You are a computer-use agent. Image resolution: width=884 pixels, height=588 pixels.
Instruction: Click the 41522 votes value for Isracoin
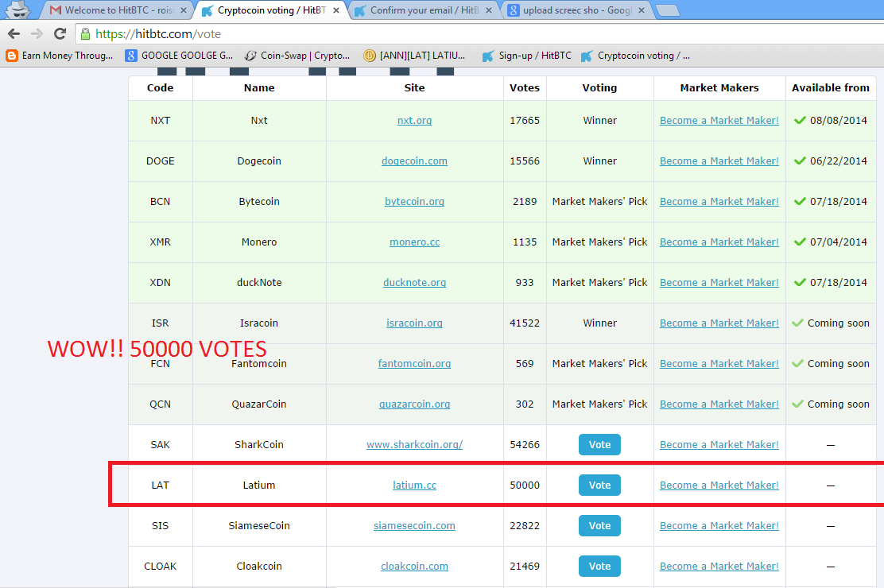click(525, 323)
